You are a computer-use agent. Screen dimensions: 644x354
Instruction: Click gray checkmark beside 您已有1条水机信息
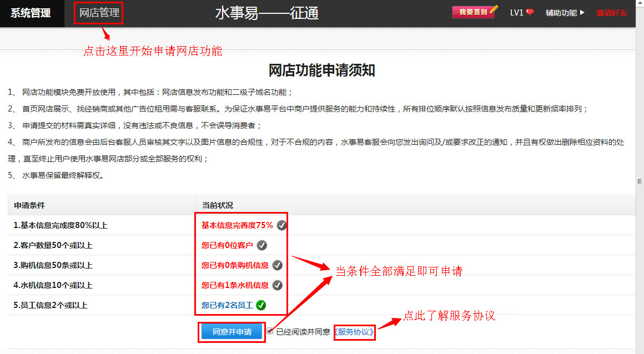tap(278, 285)
